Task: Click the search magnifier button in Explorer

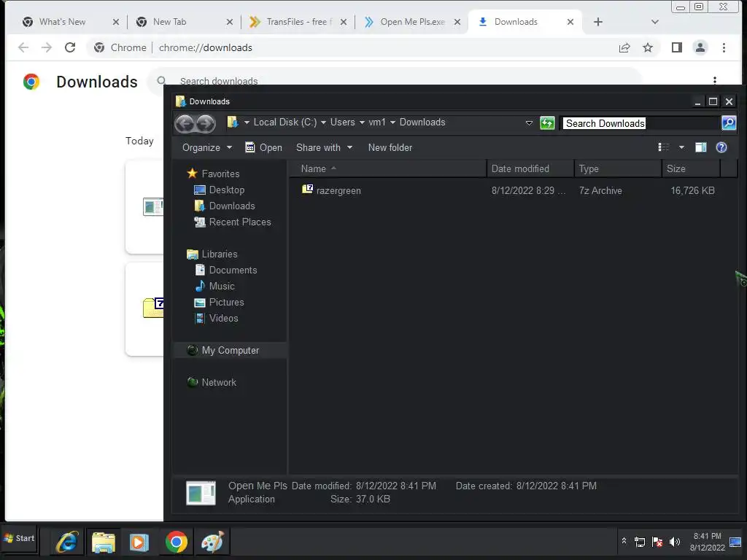Action: pos(729,123)
